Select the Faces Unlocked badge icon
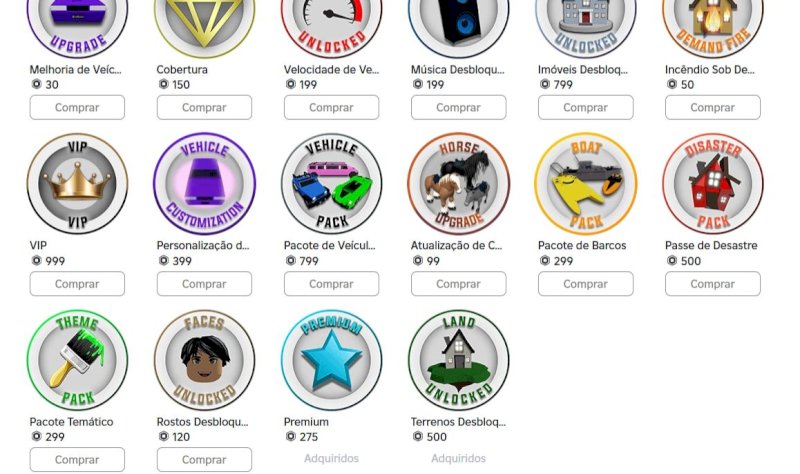 pos(204,360)
